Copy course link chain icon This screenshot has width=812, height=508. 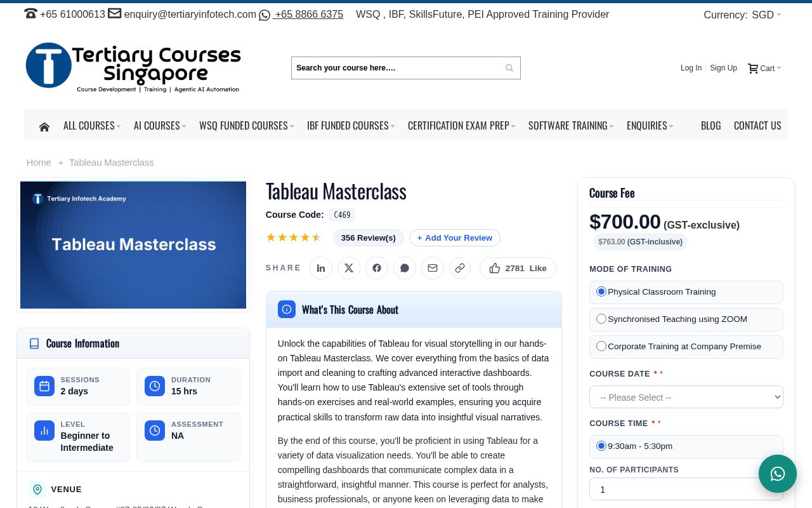pos(460,268)
